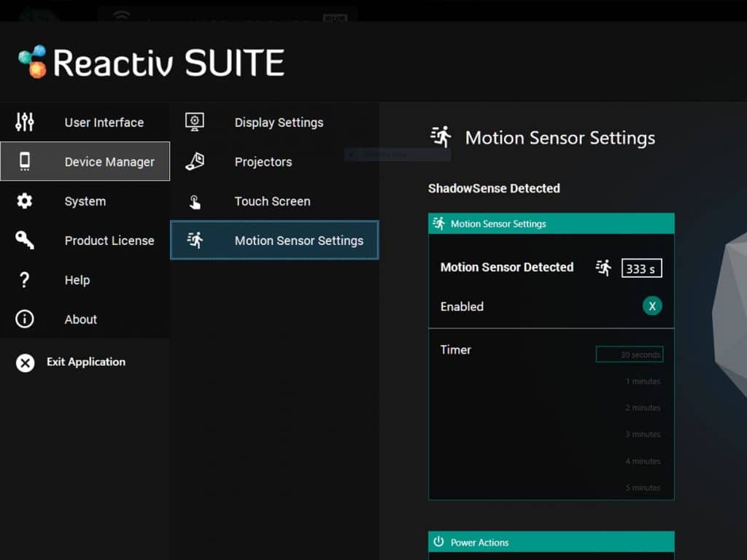
Task: Click the Touch Screen hand icon
Action: coord(195,201)
